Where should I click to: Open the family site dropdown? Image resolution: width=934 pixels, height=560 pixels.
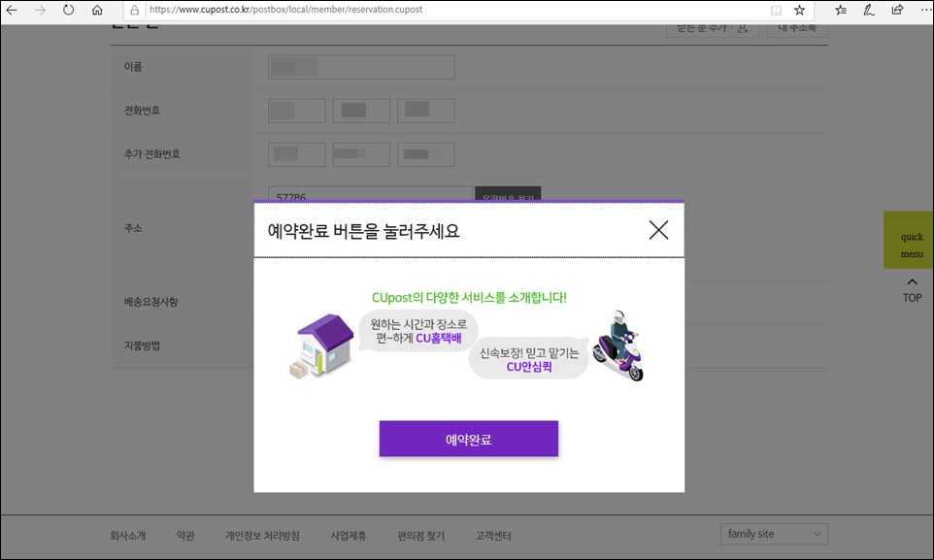(x=774, y=533)
